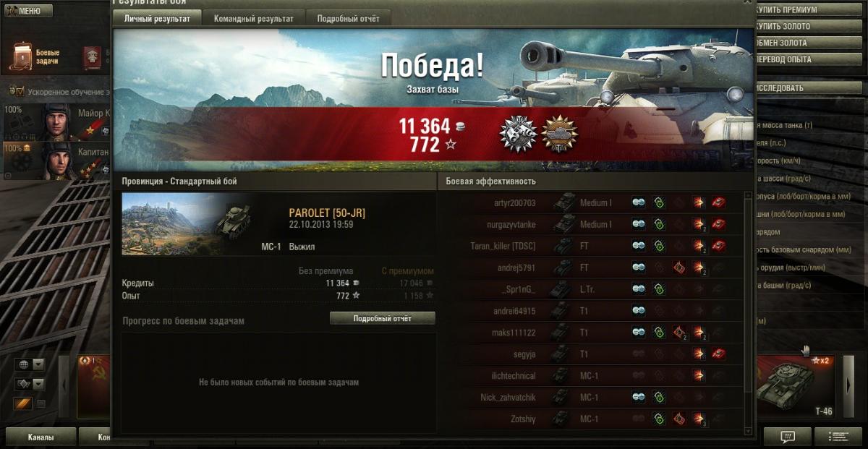Toggle the orange stripe tank filter button
The image size is (868, 449).
(22, 403)
